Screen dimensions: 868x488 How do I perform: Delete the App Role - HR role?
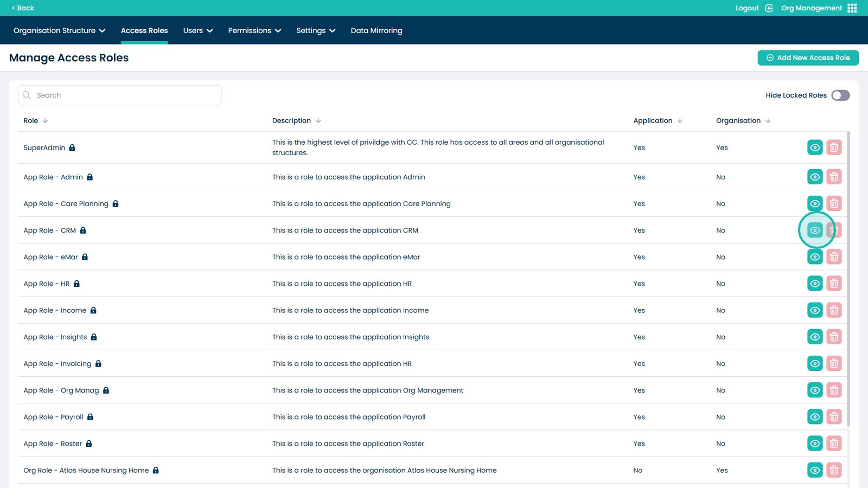point(834,284)
